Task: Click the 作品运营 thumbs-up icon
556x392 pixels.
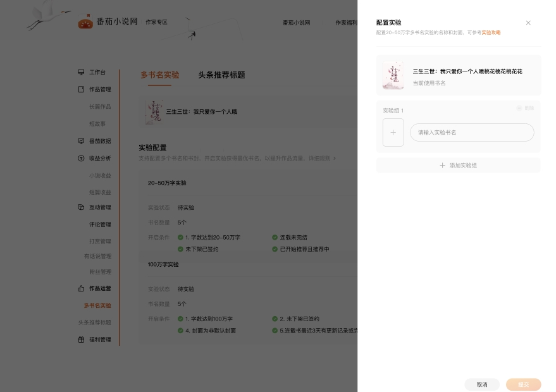Action: pyautogui.click(x=81, y=288)
